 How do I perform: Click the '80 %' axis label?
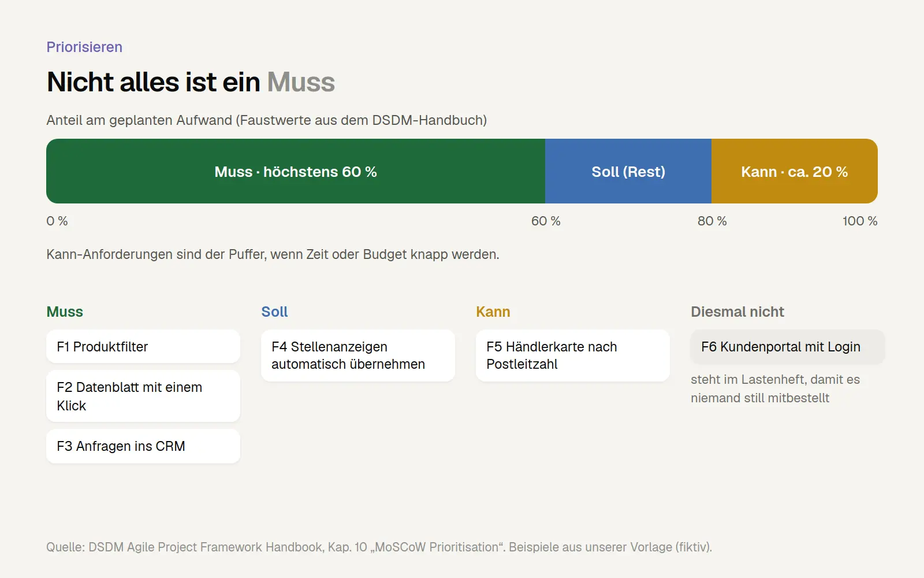click(x=712, y=221)
